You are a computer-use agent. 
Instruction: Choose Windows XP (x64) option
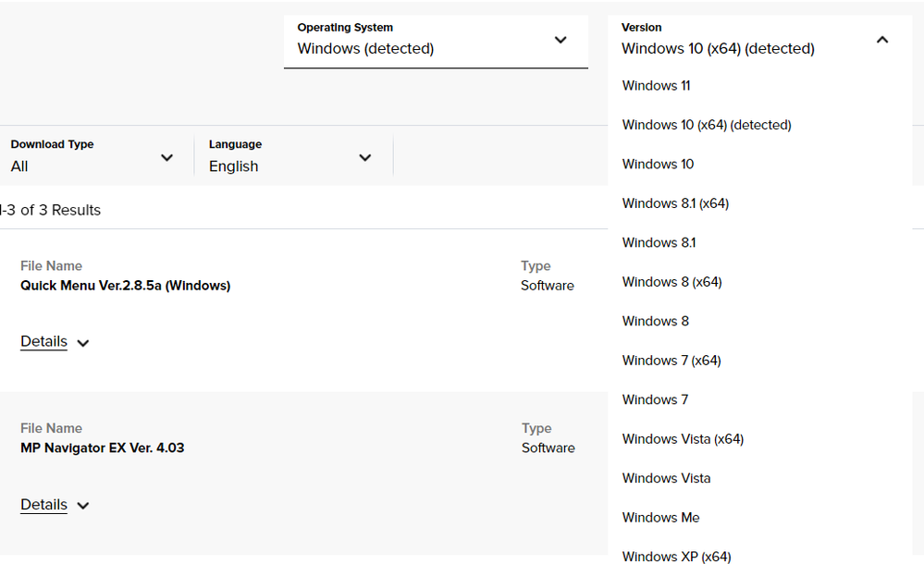pyautogui.click(x=676, y=557)
